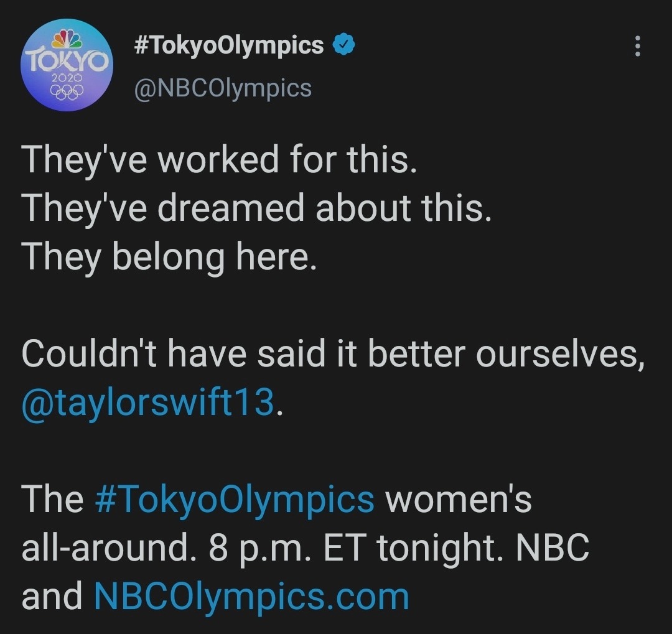Image resolution: width=672 pixels, height=634 pixels.
Task: Click the line "They've worked for this."
Action: point(220,159)
